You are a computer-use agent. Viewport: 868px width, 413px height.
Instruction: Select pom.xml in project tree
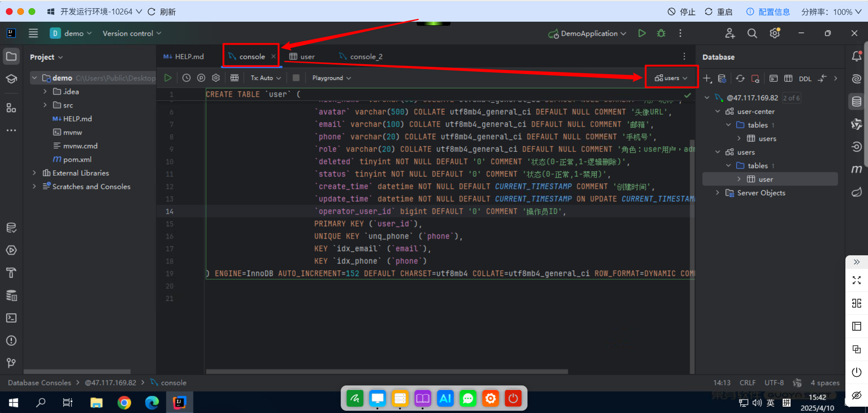coord(72,159)
